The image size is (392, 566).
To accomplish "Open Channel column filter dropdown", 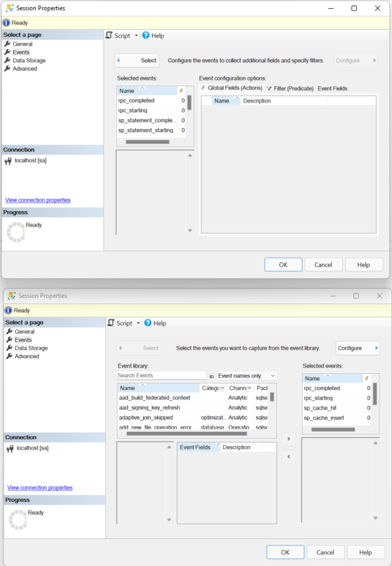I will (249, 388).
